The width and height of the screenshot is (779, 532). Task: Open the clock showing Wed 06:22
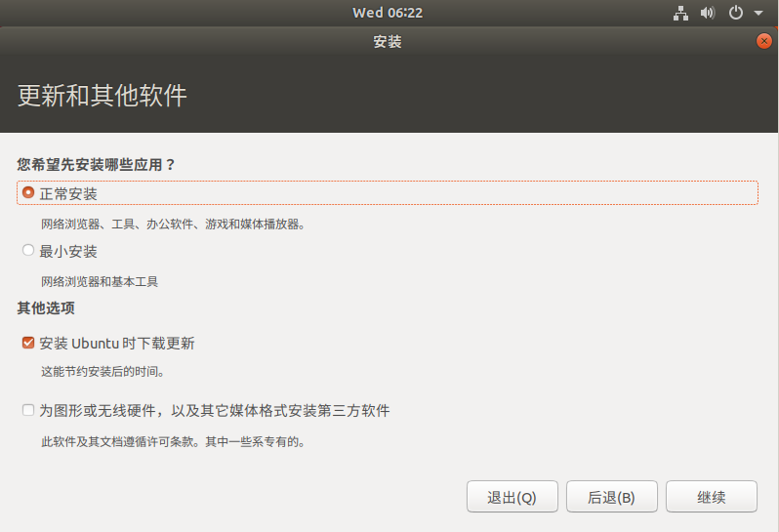coord(388,13)
